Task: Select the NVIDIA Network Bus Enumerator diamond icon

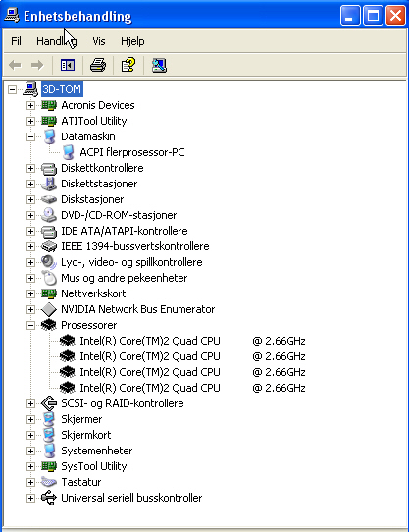Action: point(49,309)
